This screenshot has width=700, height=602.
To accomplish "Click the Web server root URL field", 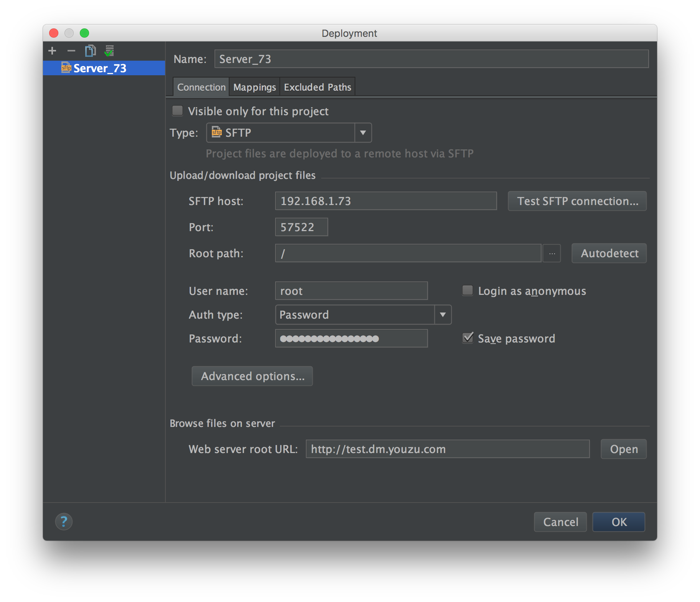I will click(x=447, y=449).
